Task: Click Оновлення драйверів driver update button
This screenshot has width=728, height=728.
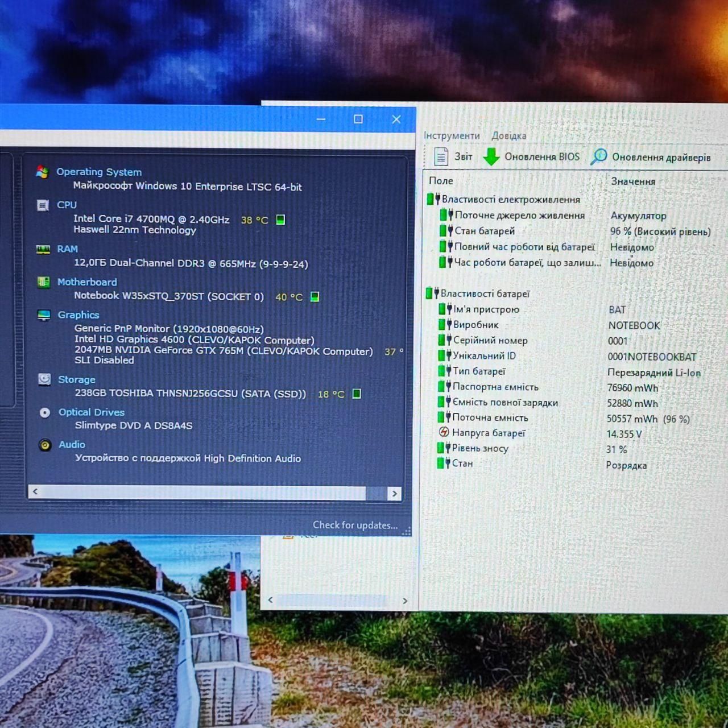Action: [650, 157]
